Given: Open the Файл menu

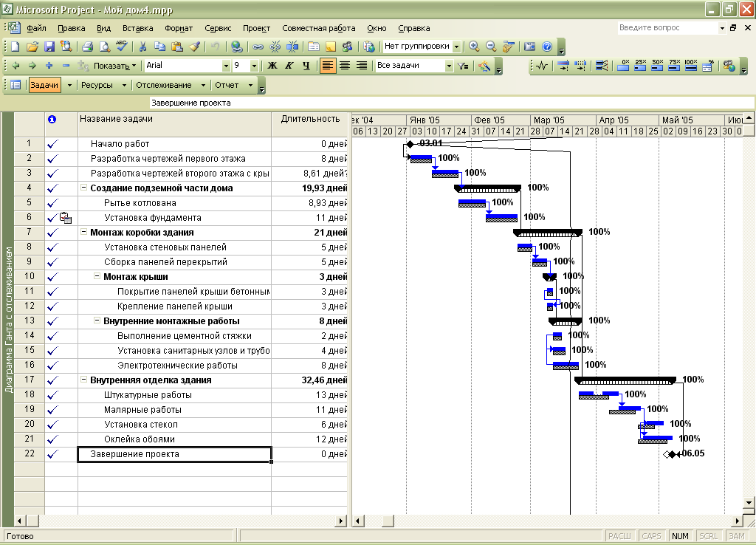Looking at the screenshot, I should tap(37, 29).
